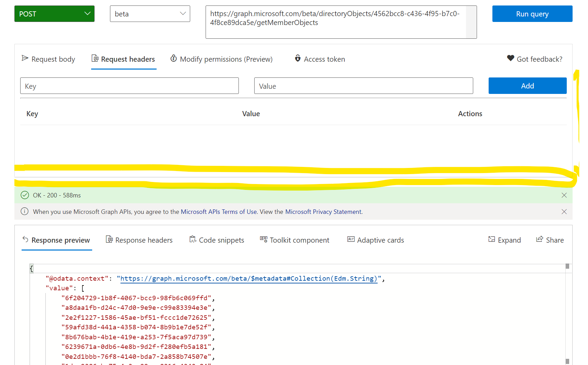
Task: Dismiss the OK 200 success banner
Action: (564, 195)
